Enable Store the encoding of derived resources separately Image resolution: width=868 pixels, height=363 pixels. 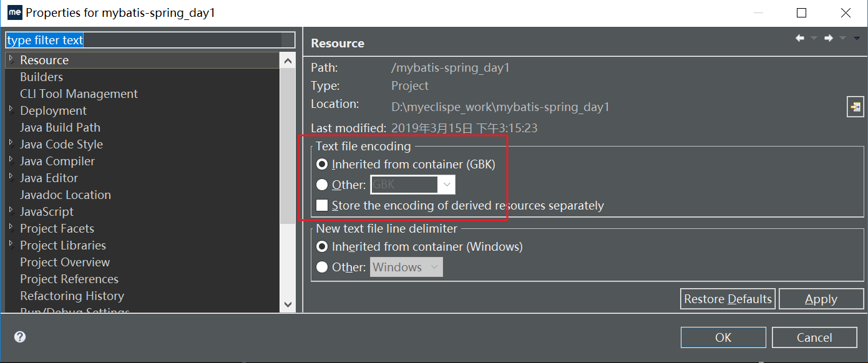322,205
